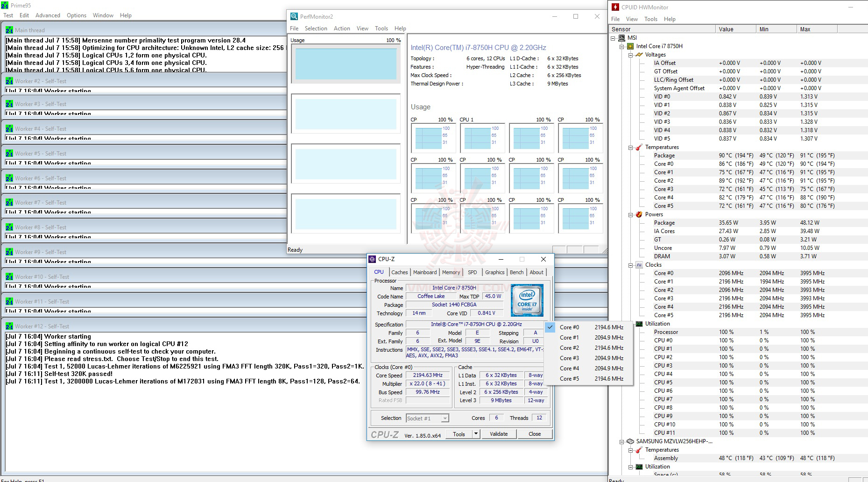Switch to the Mainboard tab in CPU-Z
Screen dimensions: 868x482
click(424, 272)
